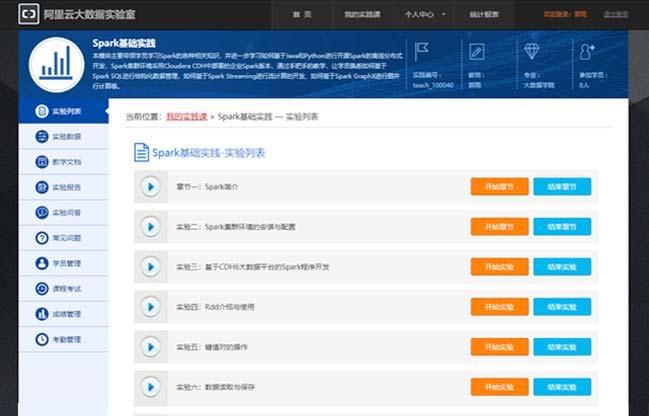This screenshot has width=649, height=416.
Task: Click the Spark基础实践-实验列表 heading text
Action: click(x=209, y=153)
